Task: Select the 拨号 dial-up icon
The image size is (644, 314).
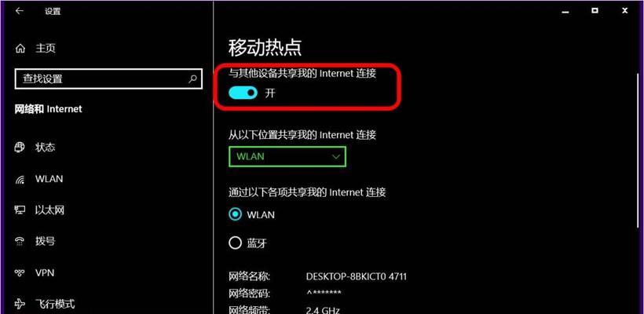Action: click(20, 241)
